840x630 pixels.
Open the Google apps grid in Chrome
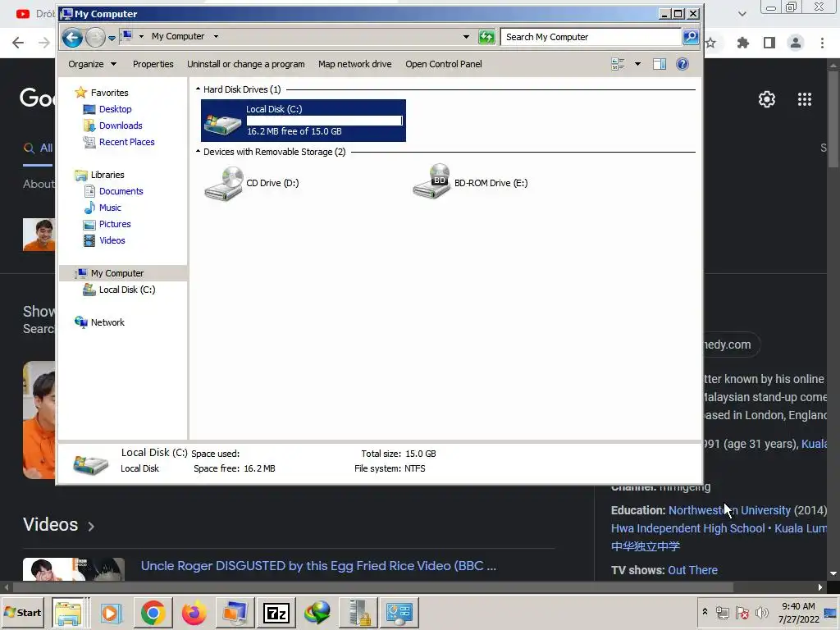point(804,99)
